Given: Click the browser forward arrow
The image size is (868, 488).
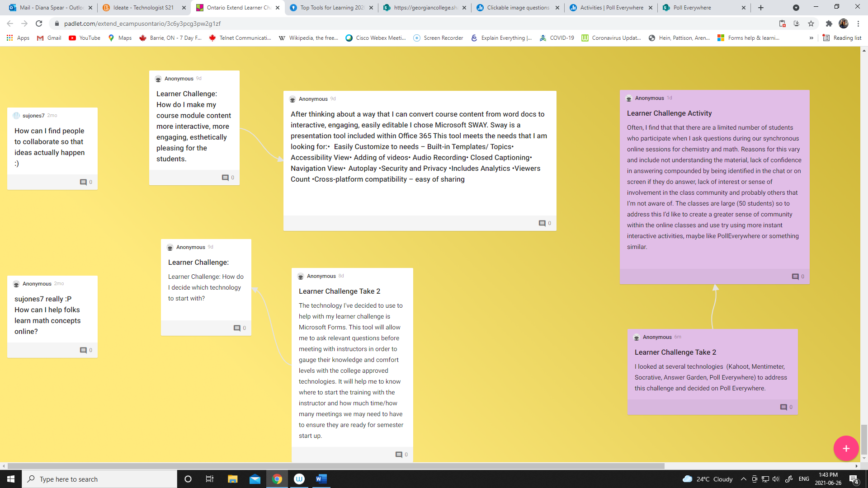Looking at the screenshot, I should click(24, 23).
